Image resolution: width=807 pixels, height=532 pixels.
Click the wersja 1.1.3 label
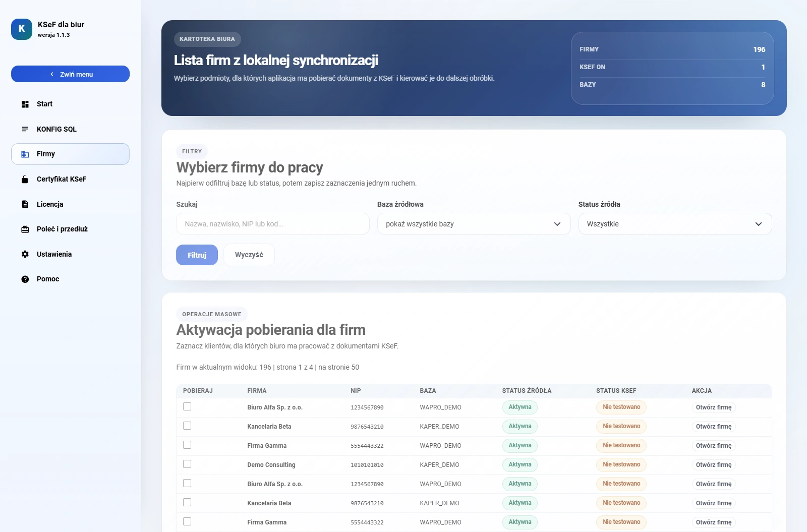[53, 35]
